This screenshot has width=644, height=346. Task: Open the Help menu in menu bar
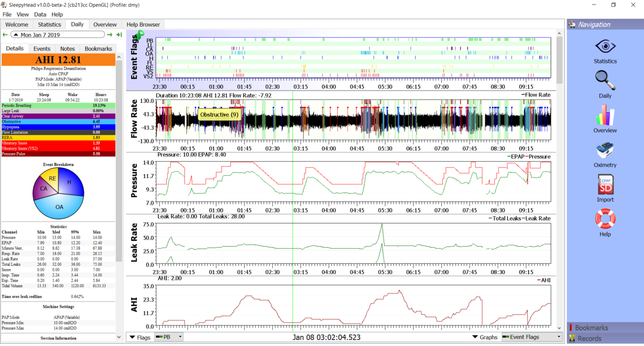[57, 14]
